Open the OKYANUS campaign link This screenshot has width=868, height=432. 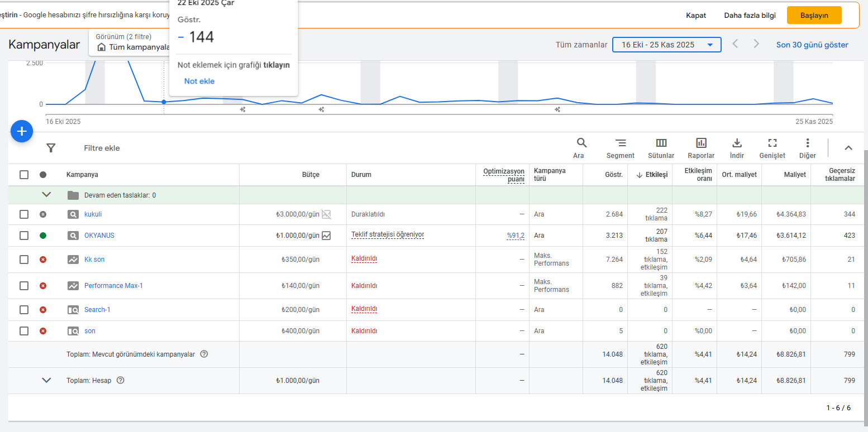coord(99,236)
